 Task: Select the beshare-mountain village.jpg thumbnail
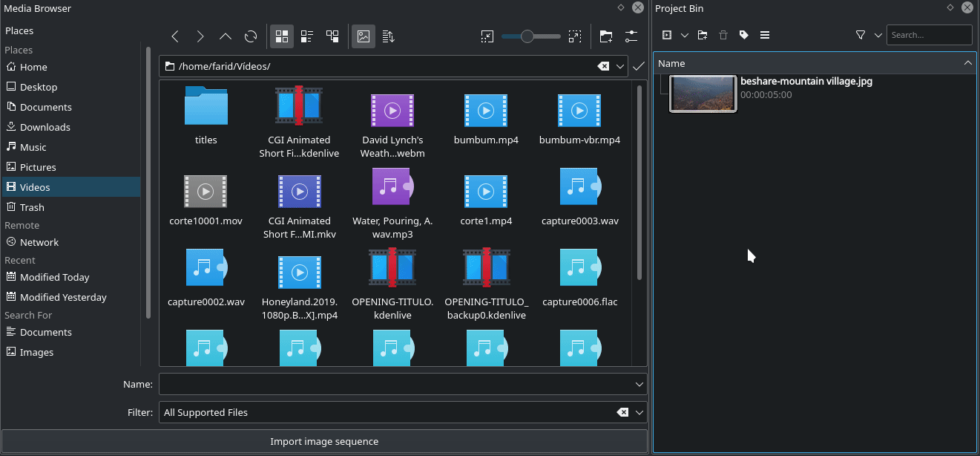[x=703, y=94]
